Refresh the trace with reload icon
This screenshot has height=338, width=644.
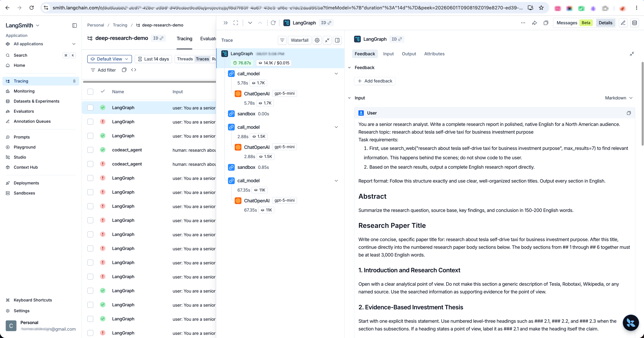(x=273, y=23)
